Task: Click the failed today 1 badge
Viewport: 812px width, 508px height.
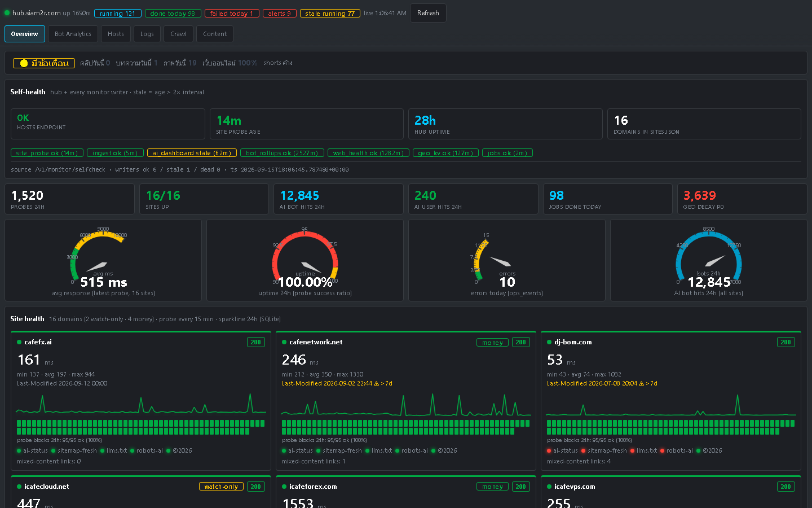Action: (x=232, y=14)
